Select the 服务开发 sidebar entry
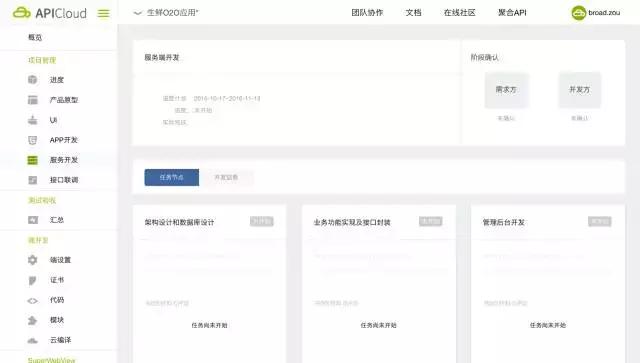Image resolution: width=640 pixels, height=363 pixels. (x=64, y=160)
